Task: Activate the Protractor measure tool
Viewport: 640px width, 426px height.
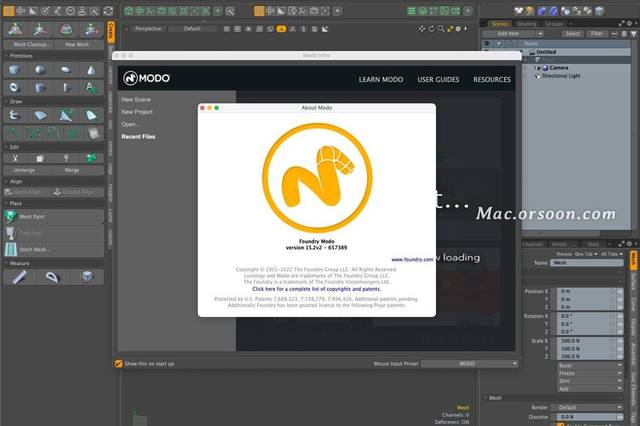Action: (x=53, y=277)
